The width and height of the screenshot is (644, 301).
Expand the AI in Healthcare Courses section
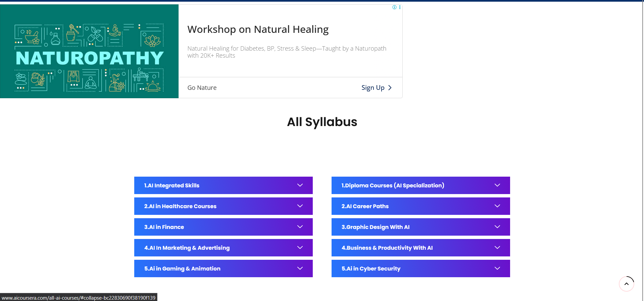coord(180,206)
